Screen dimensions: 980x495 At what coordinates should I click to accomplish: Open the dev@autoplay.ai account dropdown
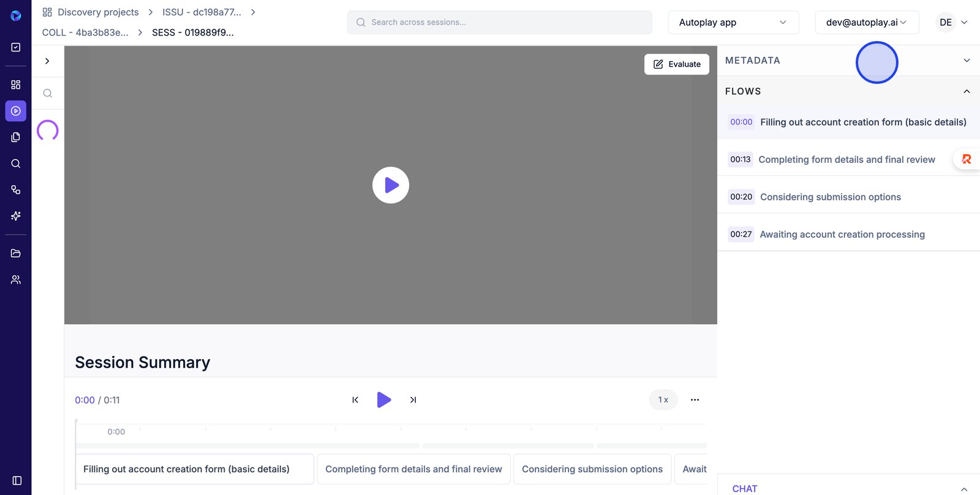[x=866, y=22]
